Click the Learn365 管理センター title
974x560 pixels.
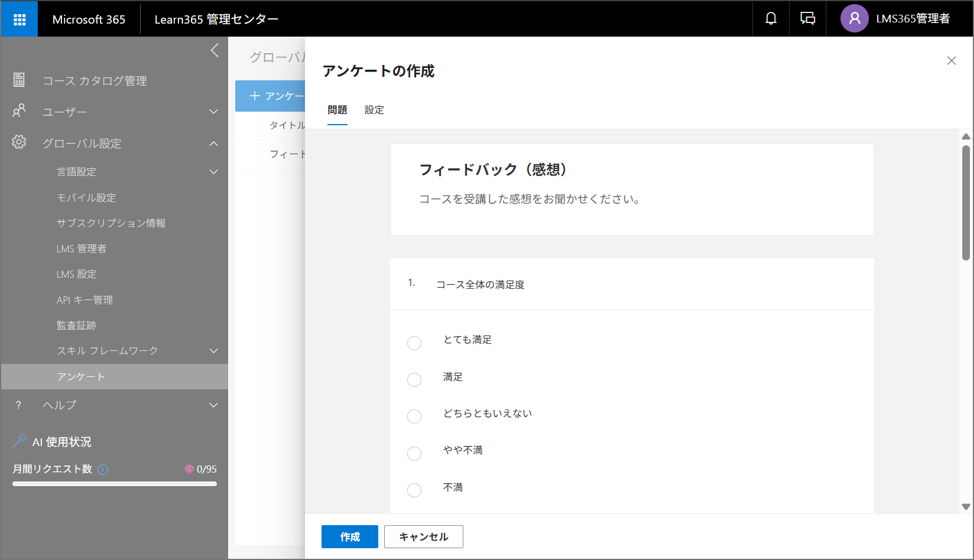(x=216, y=19)
